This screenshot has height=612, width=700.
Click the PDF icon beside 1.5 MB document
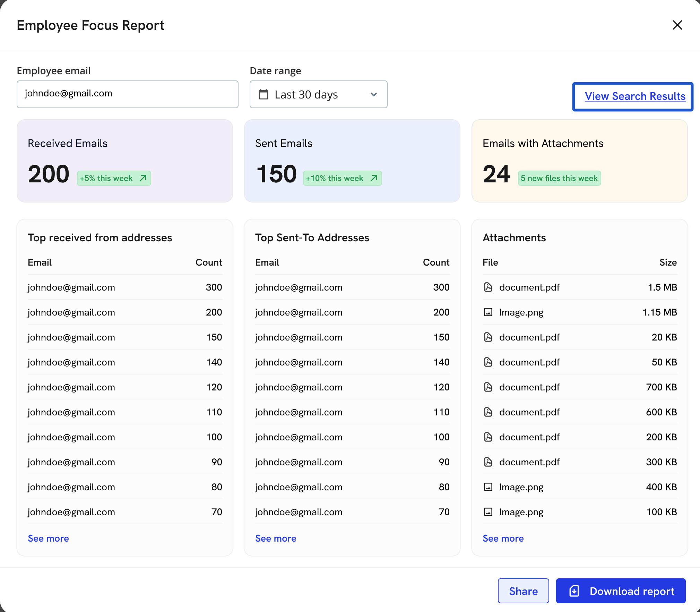[488, 287]
